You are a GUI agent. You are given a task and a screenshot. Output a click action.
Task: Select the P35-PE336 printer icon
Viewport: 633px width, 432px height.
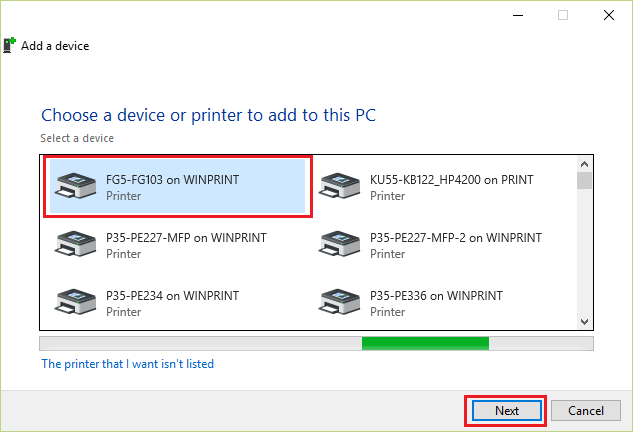click(340, 302)
